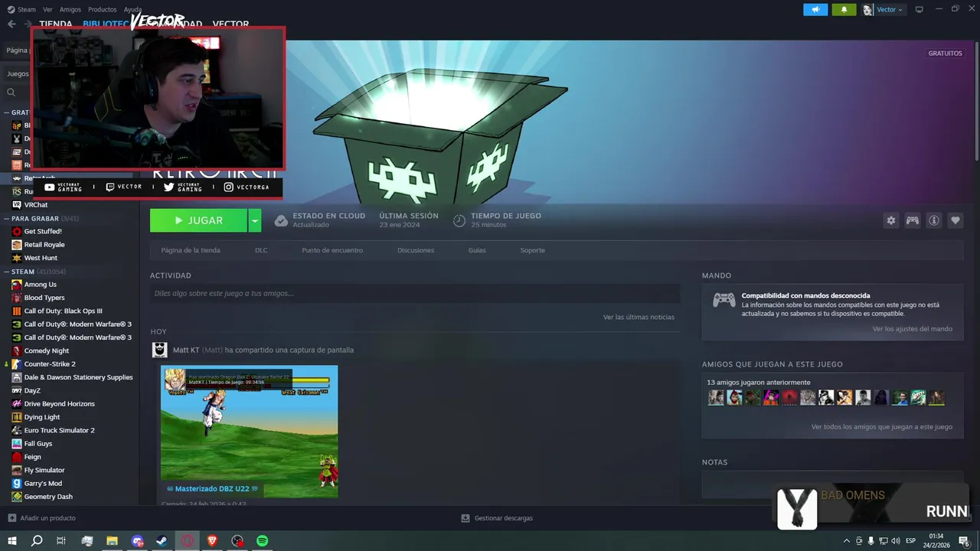The width and height of the screenshot is (980, 551).
Task: Click Matt KT's avatar in activity feed
Action: coord(159,350)
